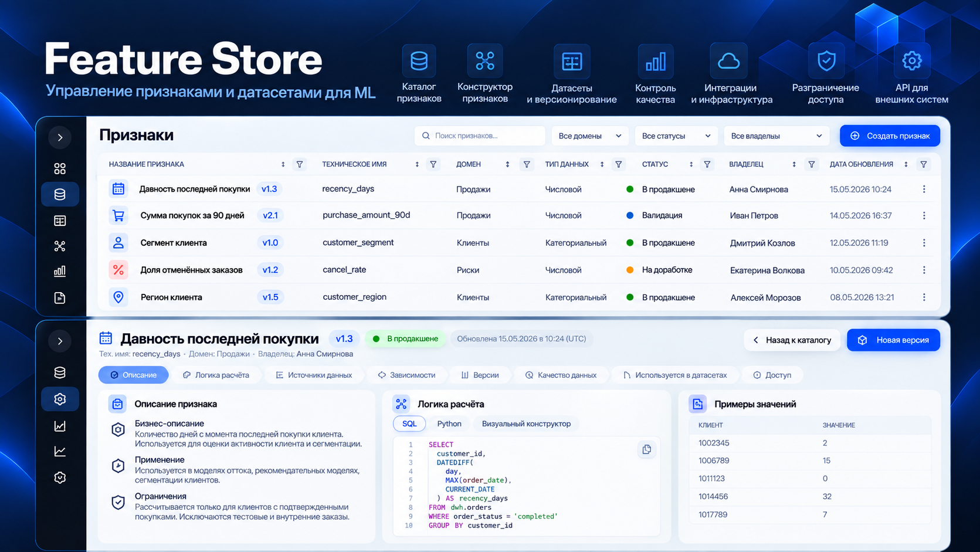The image size is (980, 552).
Task: Filter the Статус column
Action: pos(707,164)
